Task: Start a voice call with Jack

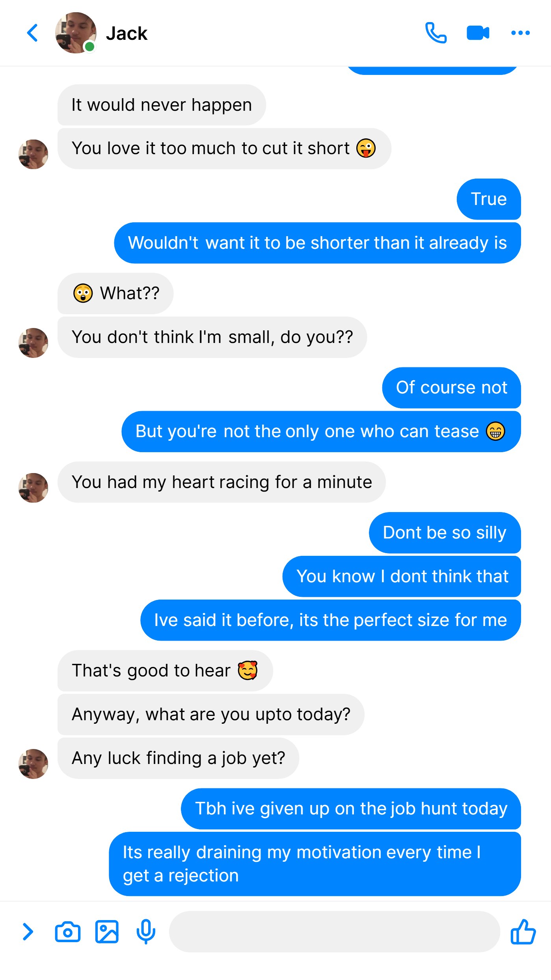Action: pos(436,33)
